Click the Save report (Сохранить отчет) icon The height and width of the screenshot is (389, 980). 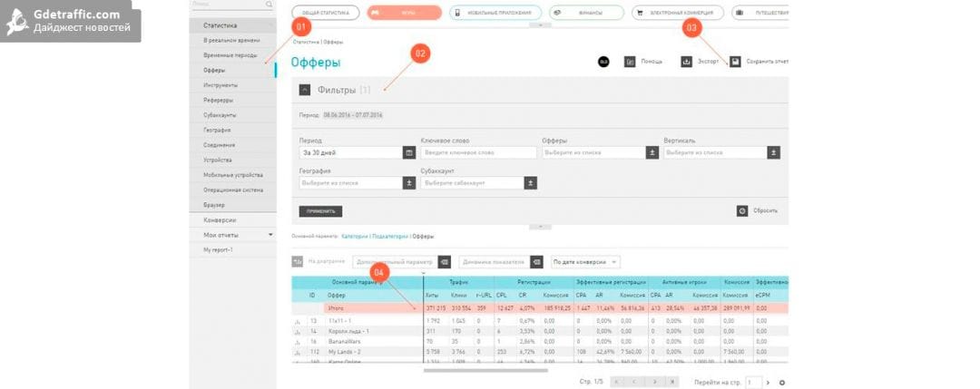(x=736, y=62)
